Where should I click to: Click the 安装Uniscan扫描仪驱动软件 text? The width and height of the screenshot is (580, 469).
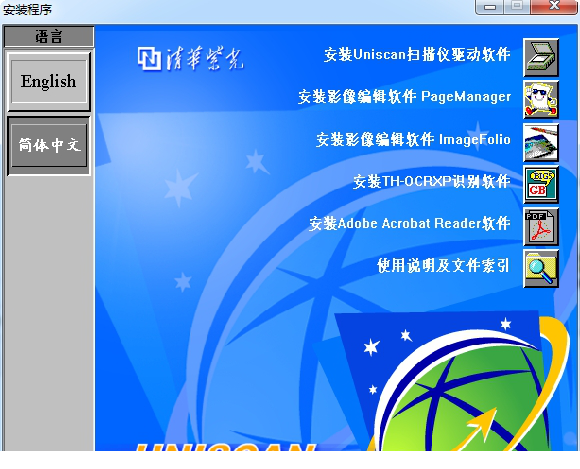click(417, 55)
